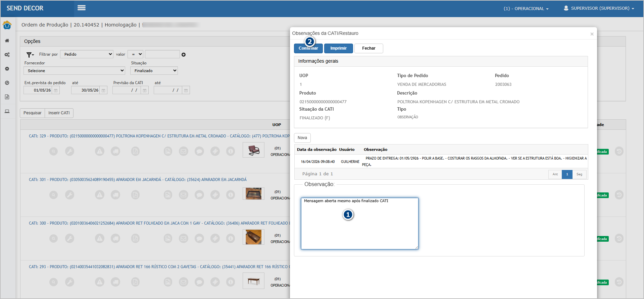The width and height of the screenshot is (644, 299).
Task: Click the plus icon to add filter
Action: [184, 55]
